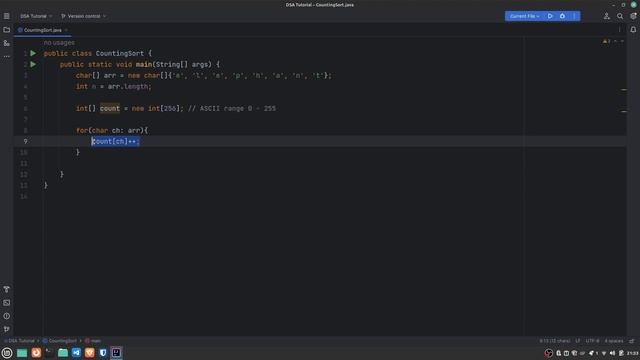Viewport: 640px width, 360px height.
Task: Change the LF line separator
Action: (578, 341)
